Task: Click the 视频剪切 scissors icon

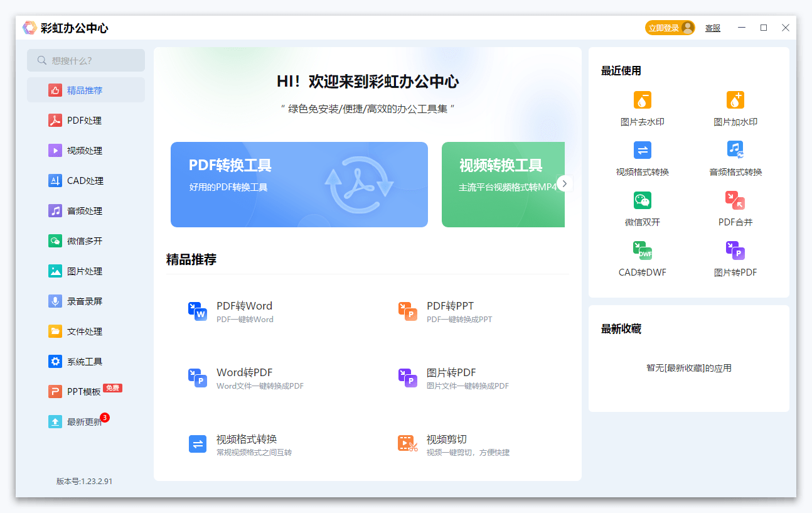Action: click(408, 444)
